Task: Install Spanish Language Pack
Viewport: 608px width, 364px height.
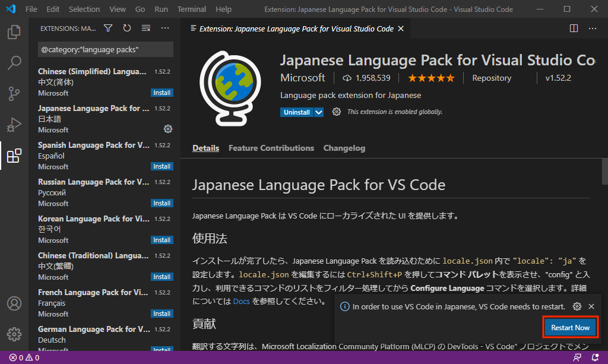Action: [x=161, y=166]
